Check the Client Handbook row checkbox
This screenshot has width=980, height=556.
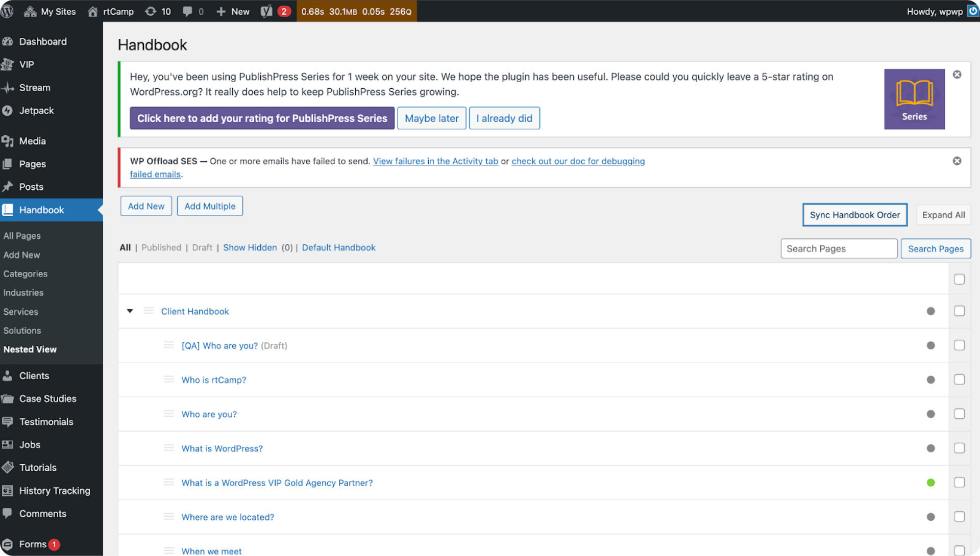pyautogui.click(x=960, y=311)
